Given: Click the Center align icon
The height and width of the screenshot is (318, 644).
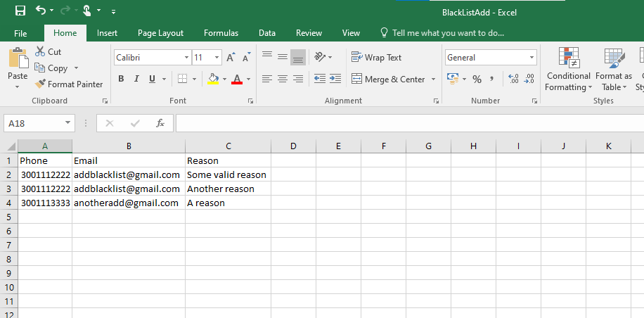Looking at the screenshot, I should pyautogui.click(x=283, y=79).
